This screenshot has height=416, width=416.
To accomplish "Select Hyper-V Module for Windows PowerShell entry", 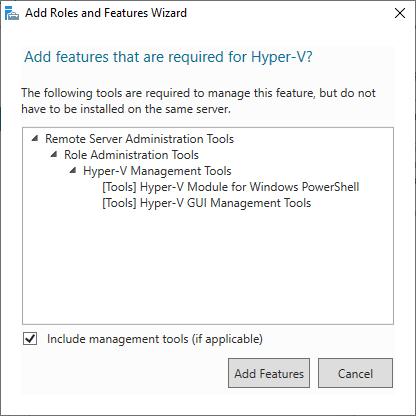I will coord(231,187).
